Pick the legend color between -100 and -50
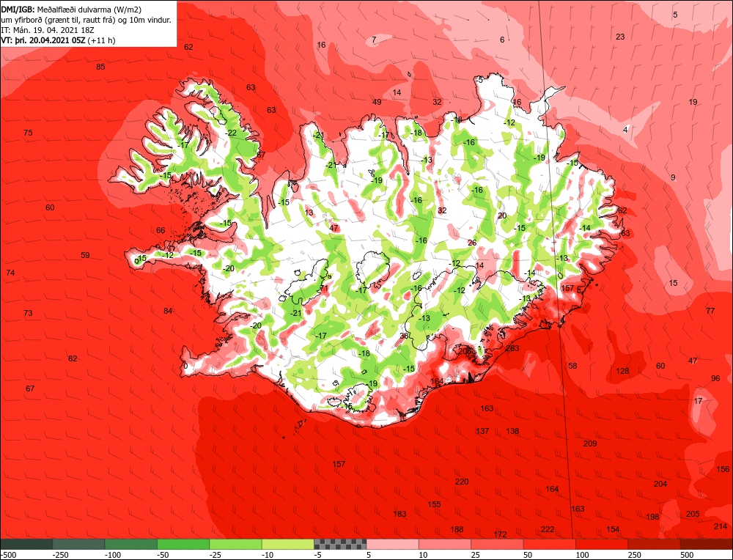Screen dimensions: 733x560 point(131,544)
